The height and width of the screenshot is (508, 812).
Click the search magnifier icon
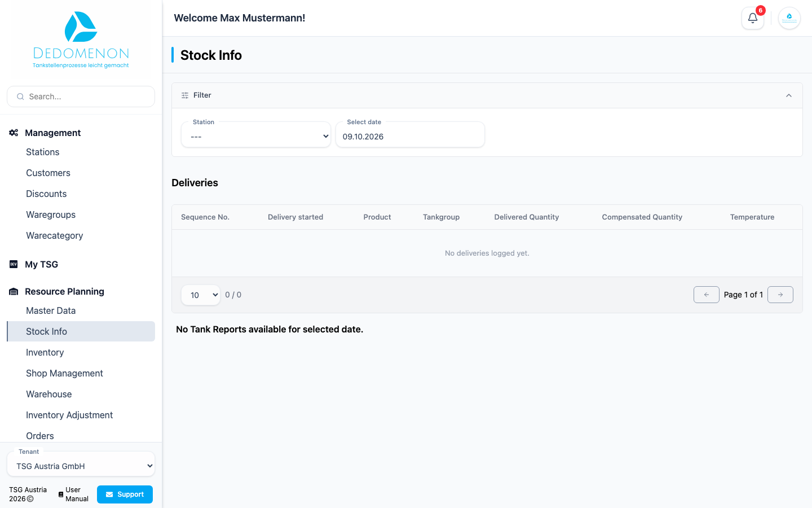20,97
